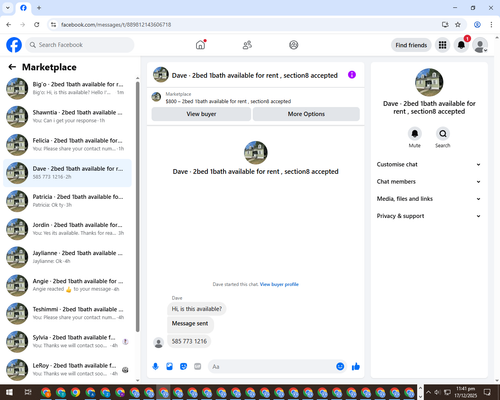
Task: Open Teshimmi conversation in the list
Action: (x=67, y=313)
